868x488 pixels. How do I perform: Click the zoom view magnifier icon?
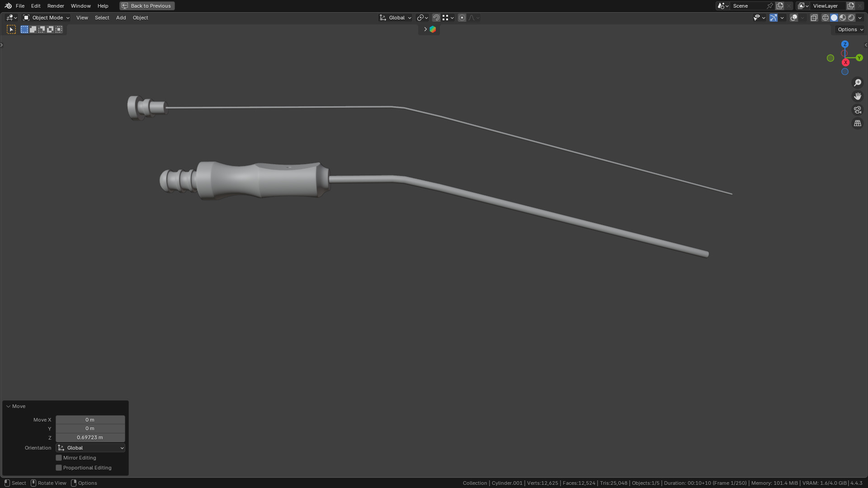coord(857,83)
